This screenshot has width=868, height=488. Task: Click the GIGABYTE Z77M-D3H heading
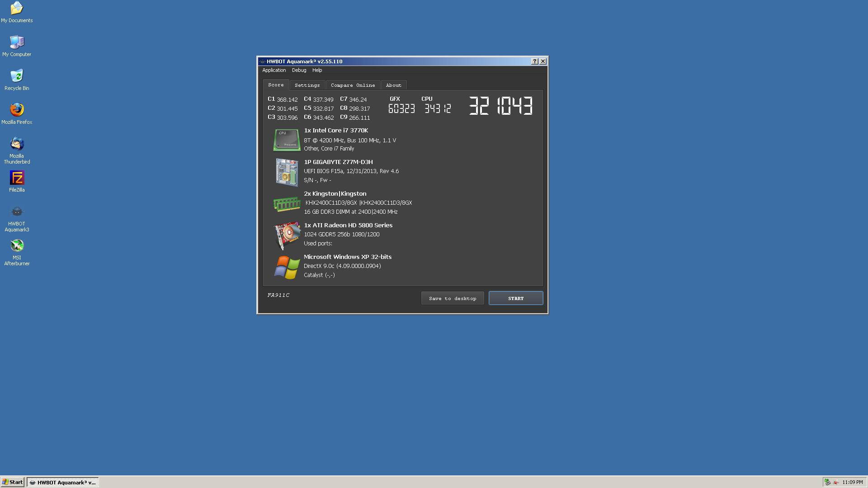338,162
